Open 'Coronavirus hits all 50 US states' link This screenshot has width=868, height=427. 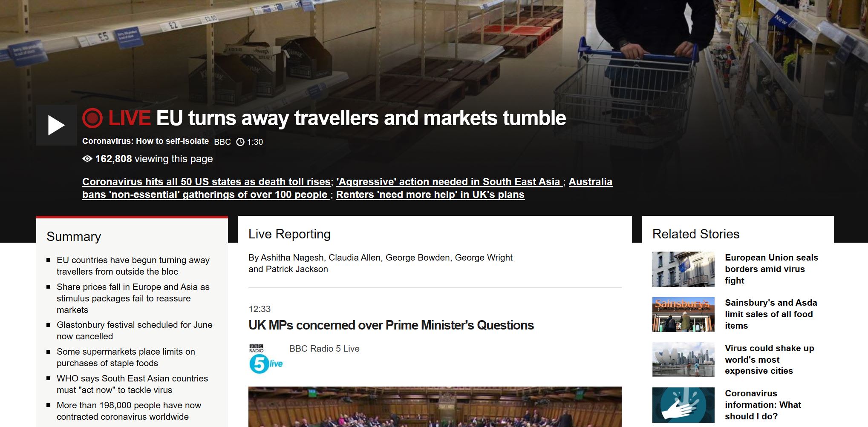coord(206,182)
